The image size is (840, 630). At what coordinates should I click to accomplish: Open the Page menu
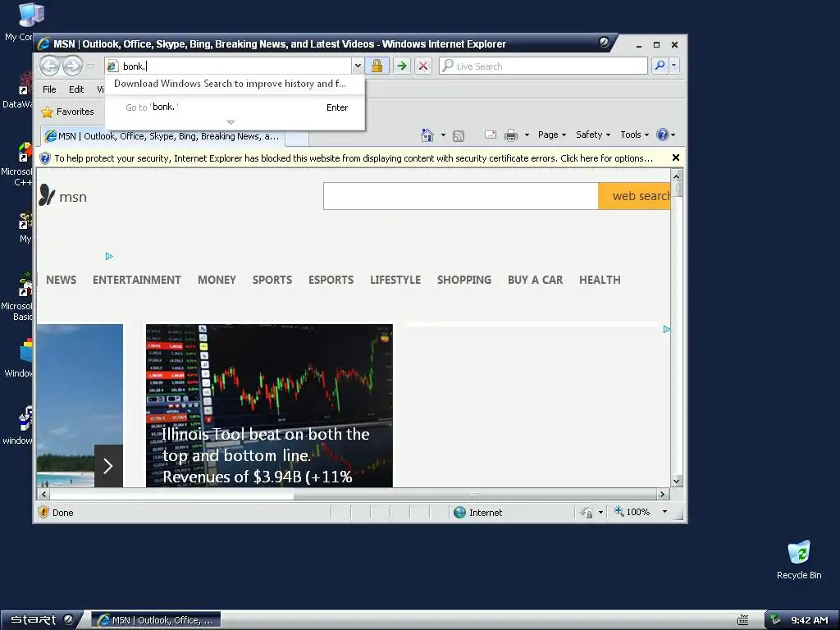pos(552,135)
